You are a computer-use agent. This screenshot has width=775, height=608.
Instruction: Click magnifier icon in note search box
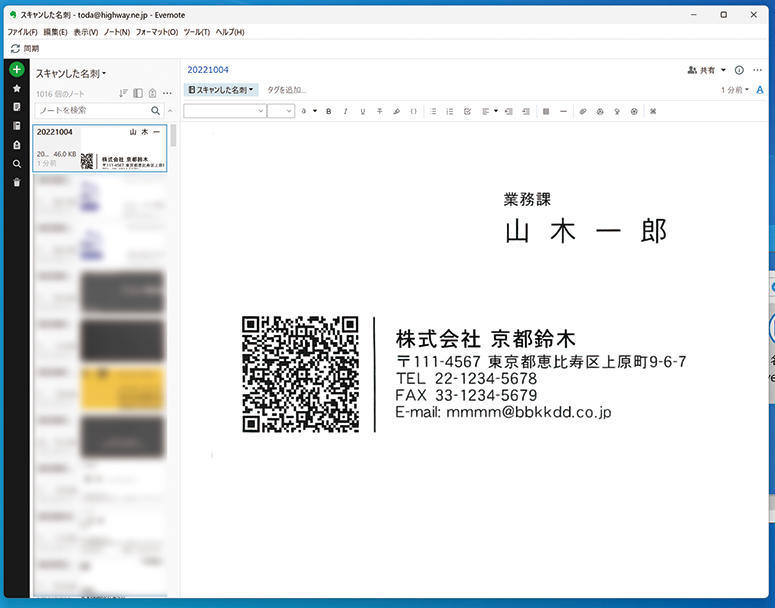[155, 110]
